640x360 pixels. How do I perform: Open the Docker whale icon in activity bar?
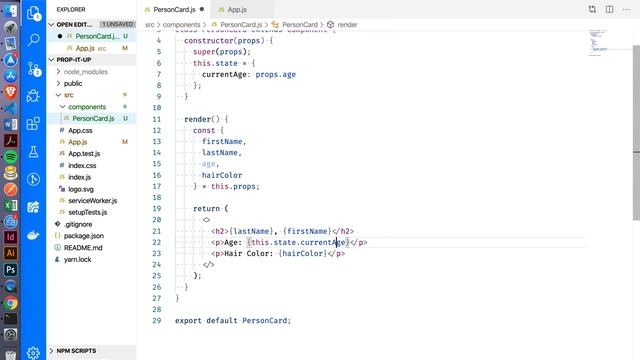(x=33, y=235)
